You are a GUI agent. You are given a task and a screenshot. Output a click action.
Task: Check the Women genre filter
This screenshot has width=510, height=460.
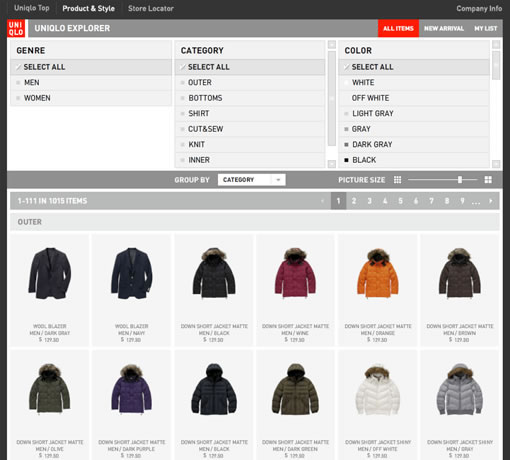coord(18,98)
